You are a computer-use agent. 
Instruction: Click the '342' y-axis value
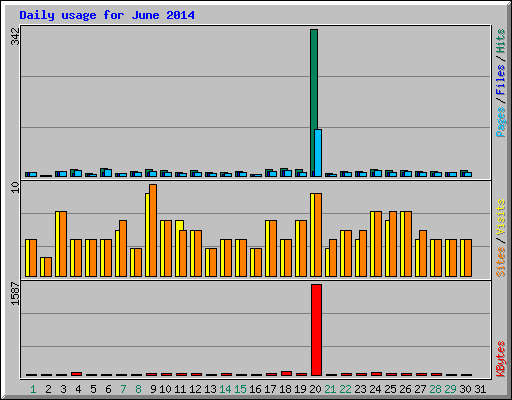click(15, 37)
